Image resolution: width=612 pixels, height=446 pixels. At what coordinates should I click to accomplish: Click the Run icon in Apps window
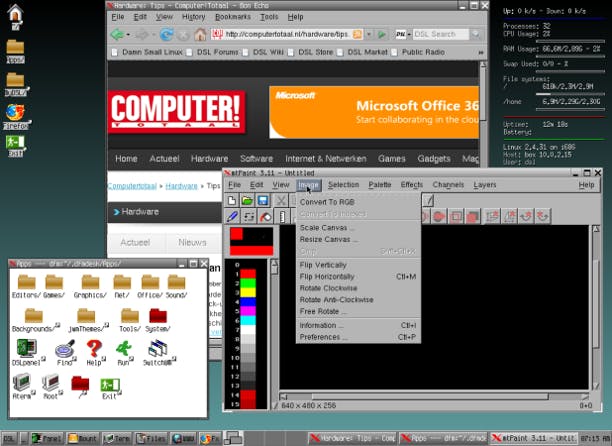(124, 353)
